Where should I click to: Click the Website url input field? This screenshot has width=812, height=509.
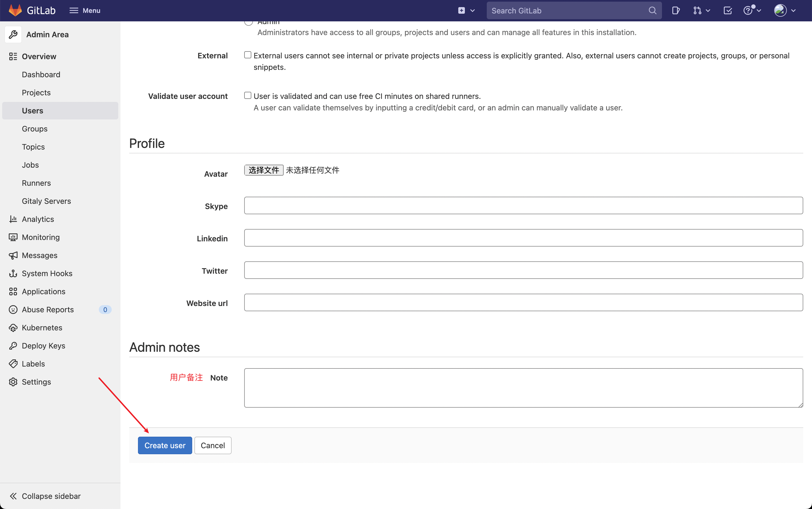(x=524, y=303)
